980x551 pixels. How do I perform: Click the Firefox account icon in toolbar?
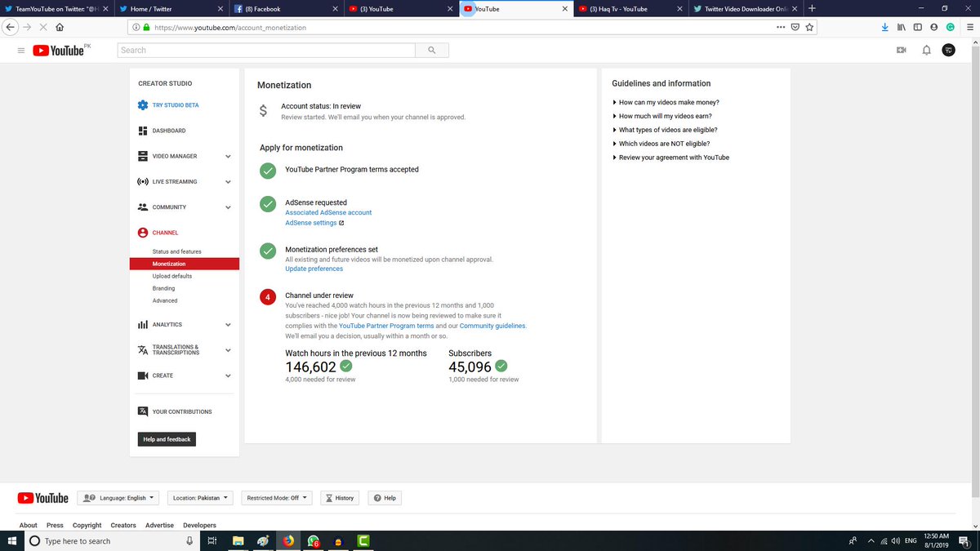[934, 27]
